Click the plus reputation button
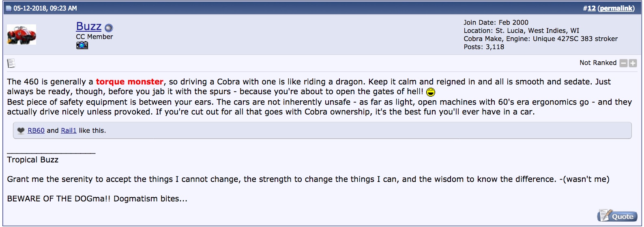Image resolution: width=644 pixels, height=227 pixels. (633, 63)
